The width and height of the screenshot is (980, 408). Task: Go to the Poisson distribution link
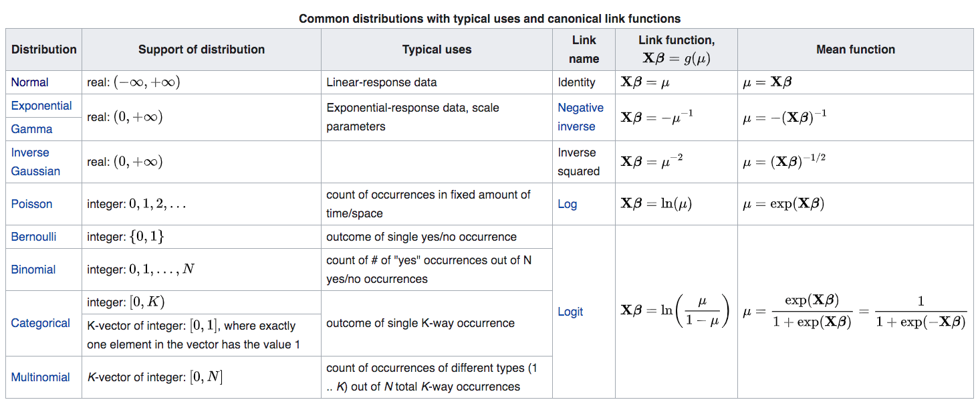(x=31, y=204)
